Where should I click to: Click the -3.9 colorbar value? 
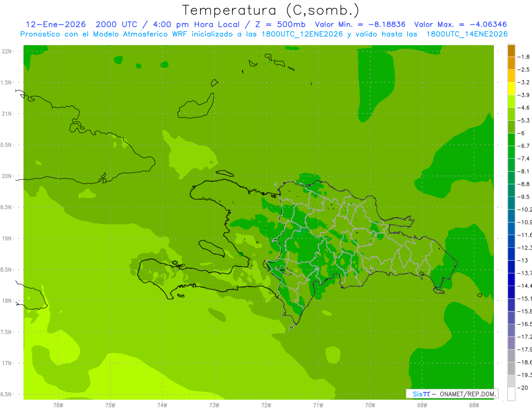point(524,95)
